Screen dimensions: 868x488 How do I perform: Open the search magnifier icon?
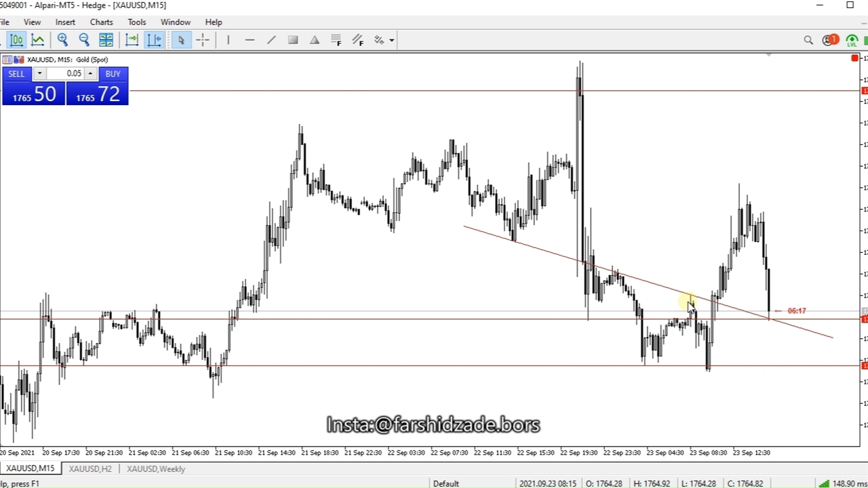point(808,41)
